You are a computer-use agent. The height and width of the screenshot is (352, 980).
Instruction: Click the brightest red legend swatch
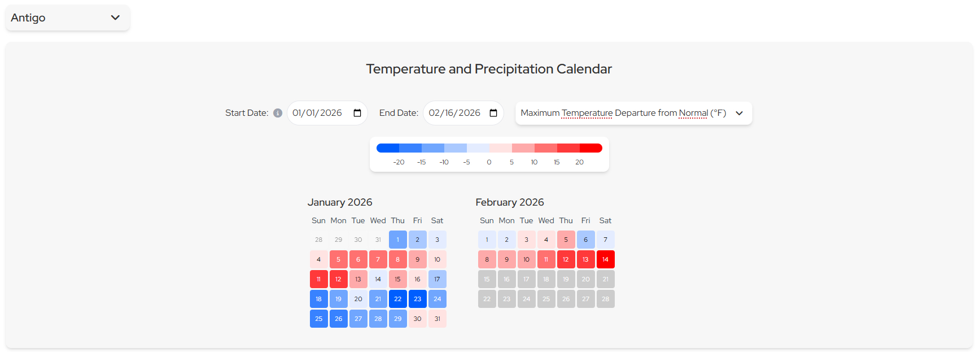tap(590, 148)
